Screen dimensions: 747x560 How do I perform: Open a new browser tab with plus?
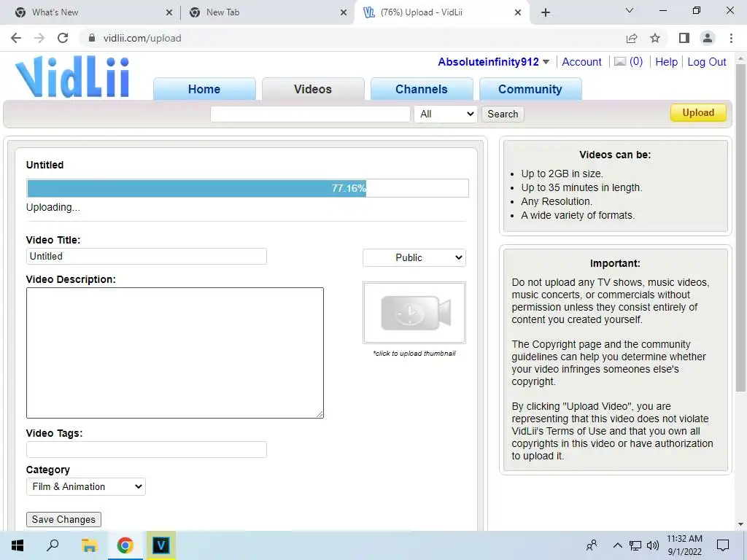tap(546, 12)
